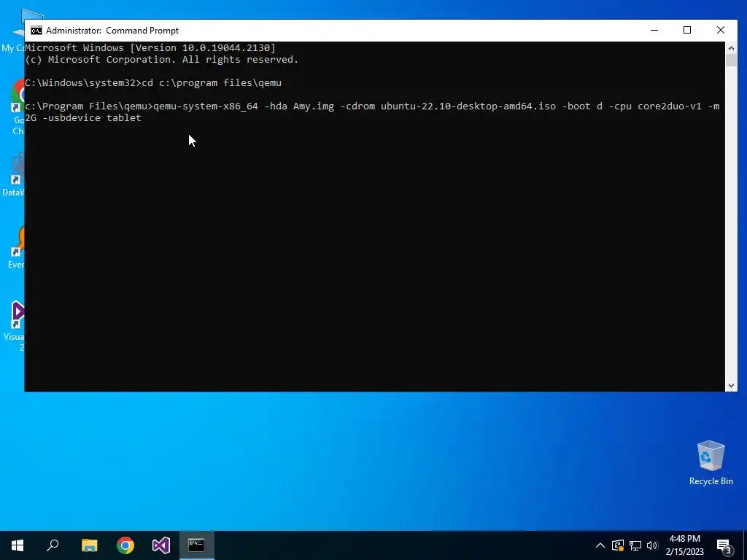This screenshot has height=560, width=747.
Task: Open taskbar Search magnifier
Action: click(53, 545)
